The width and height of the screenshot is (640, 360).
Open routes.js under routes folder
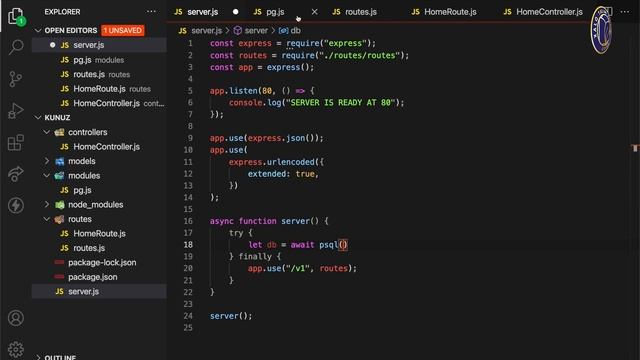click(x=99, y=248)
